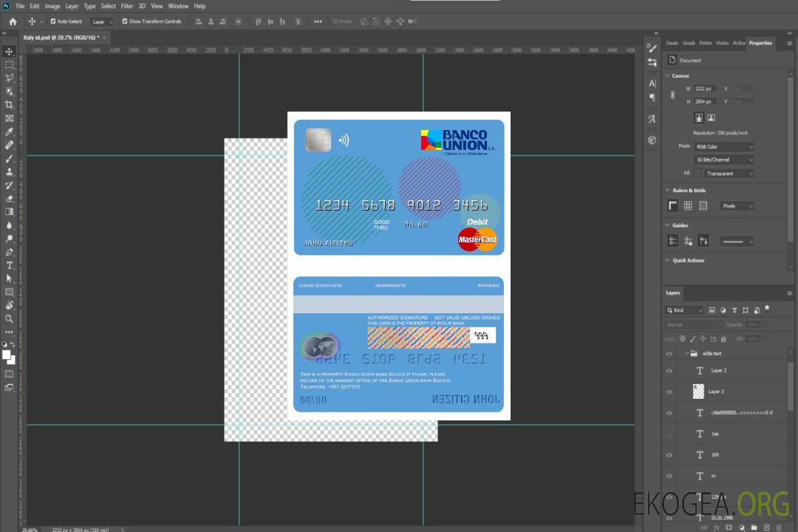Image resolution: width=798 pixels, height=532 pixels.
Task: Click Layer 3 thumbnail
Action: [x=698, y=392]
